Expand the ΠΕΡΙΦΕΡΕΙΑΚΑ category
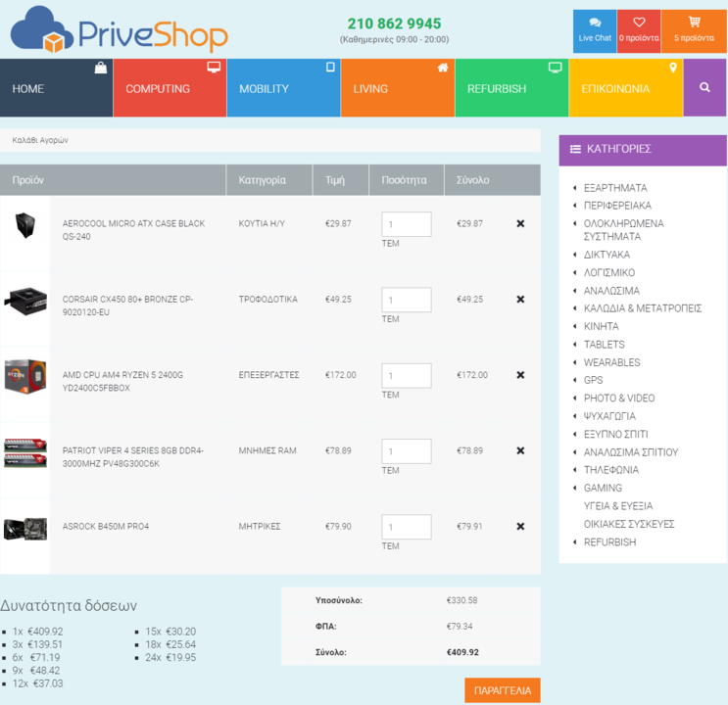Screen dimensions: 728x705 click(x=617, y=206)
